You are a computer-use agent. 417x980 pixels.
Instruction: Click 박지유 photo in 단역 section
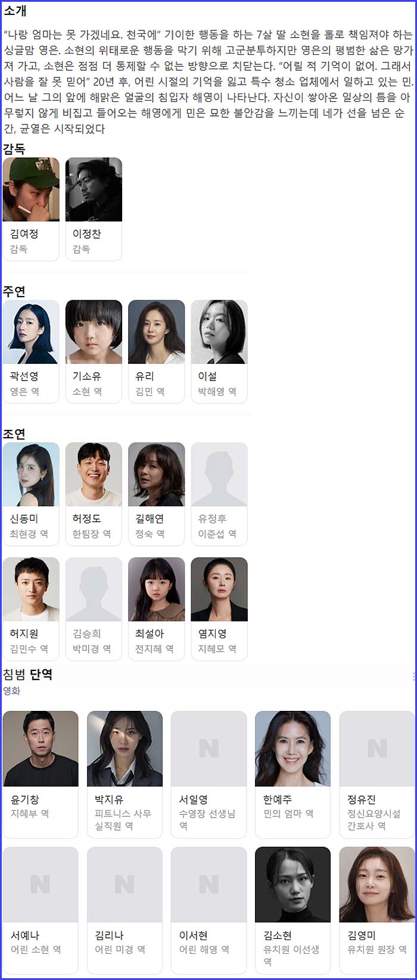[x=125, y=748]
